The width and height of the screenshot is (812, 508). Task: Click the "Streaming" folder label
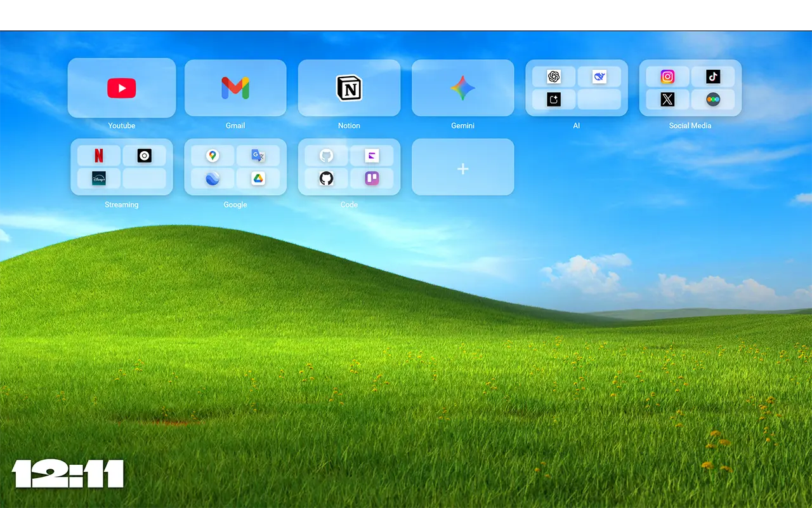(x=122, y=204)
